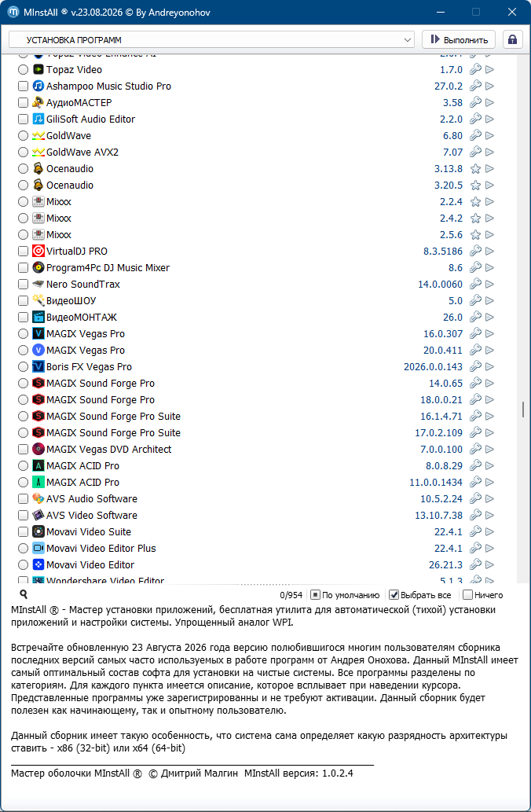Click the ВидеоМОНТАЖ label
This screenshot has width=531, height=812.
point(82,317)
